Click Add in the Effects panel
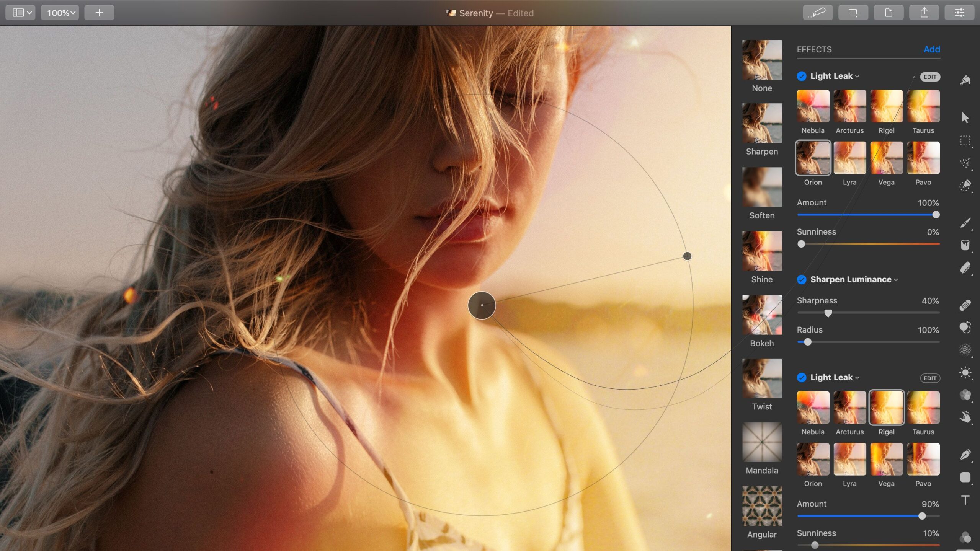The height and width of the screenshot is (551, 980). (x=932, y=49)
